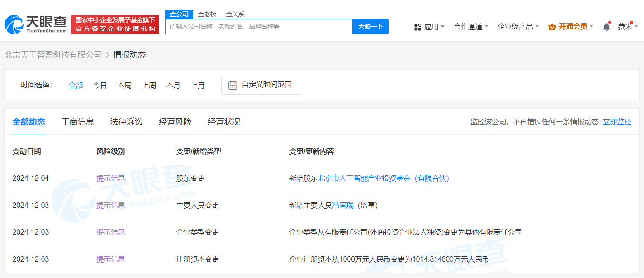Click the 变动日期 column header
Viewport: 644px width, 278px height.
pyautogui.click(x=27, y=151)
